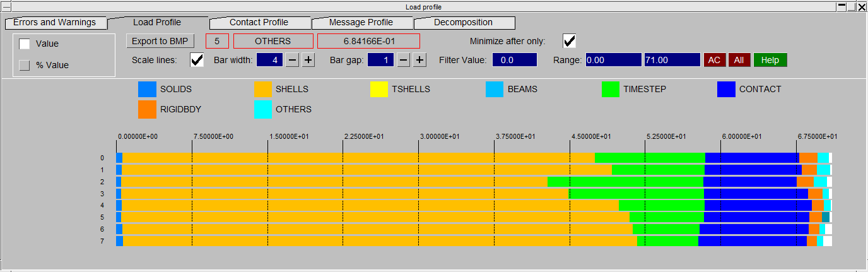868x272 pixels.
Task: Enable the Value checkbox
Action: [x=25, y=44]
